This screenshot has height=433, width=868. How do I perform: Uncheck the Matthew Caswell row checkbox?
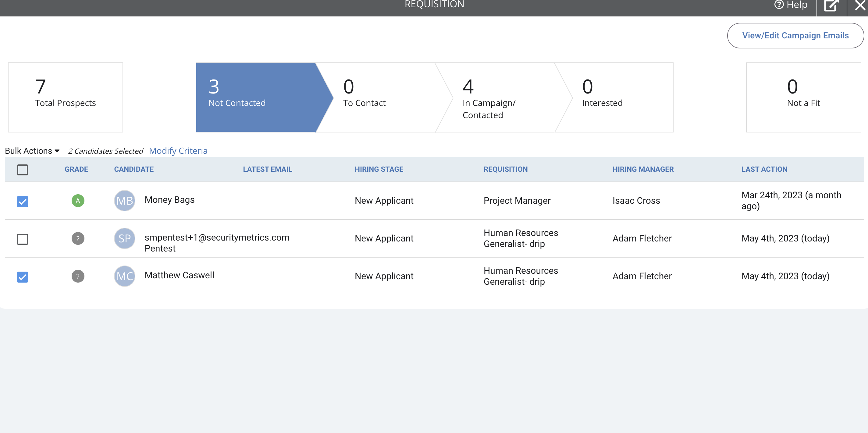click(23, 277)
